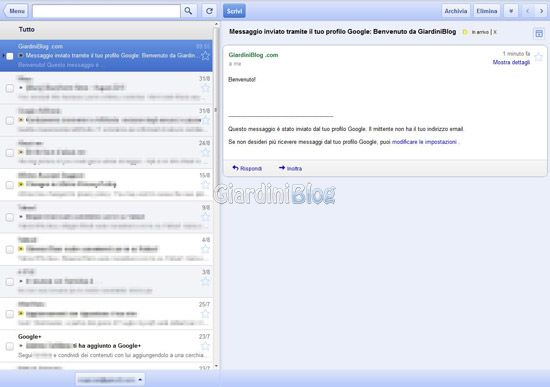Click the '1 minuto fa' timestamp
Viewport: 550px width, 387px height.
click(x=516, y=54)
